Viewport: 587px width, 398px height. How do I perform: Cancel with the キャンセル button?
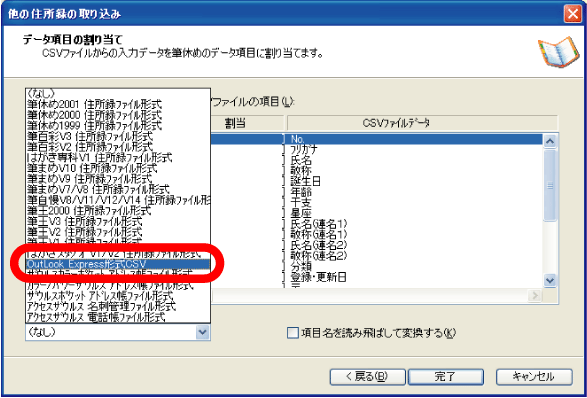534,377
